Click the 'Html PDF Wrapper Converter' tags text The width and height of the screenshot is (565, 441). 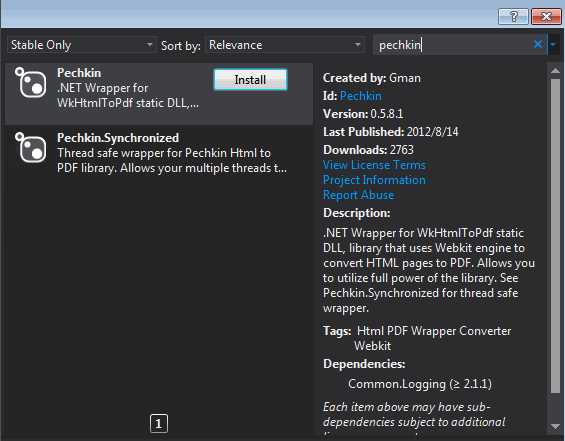coord(434,331)
